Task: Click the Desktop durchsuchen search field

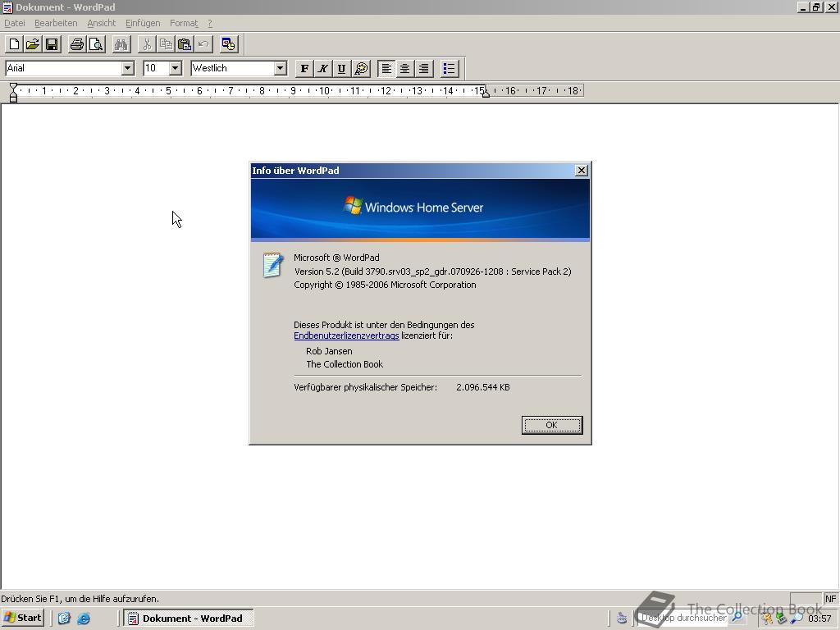Action: point(683,618)
